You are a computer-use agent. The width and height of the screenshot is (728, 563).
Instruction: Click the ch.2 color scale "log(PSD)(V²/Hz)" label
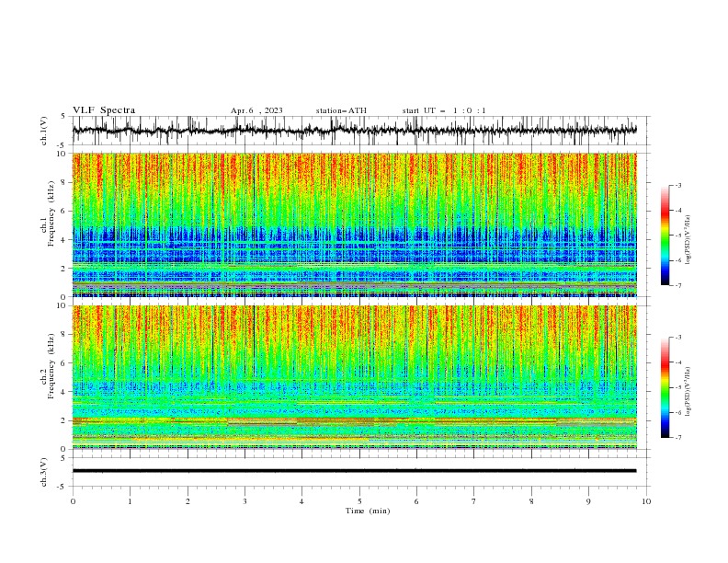coord(688,392)
